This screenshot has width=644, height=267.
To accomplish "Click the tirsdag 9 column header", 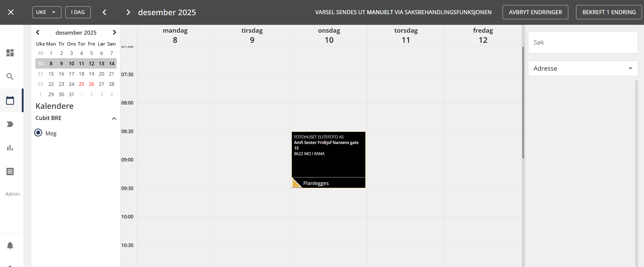I will [252, 35].
